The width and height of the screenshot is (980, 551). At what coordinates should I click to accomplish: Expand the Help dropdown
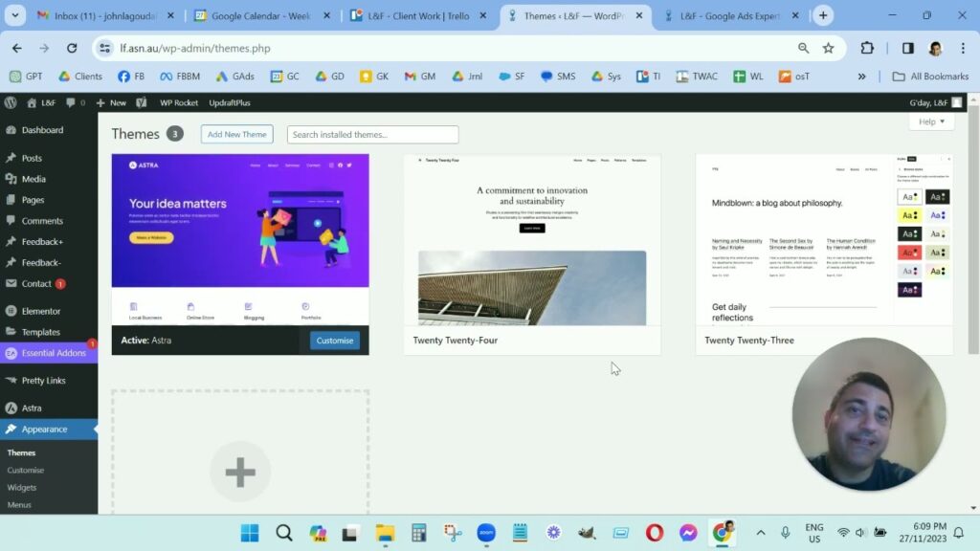click(931, 121)
